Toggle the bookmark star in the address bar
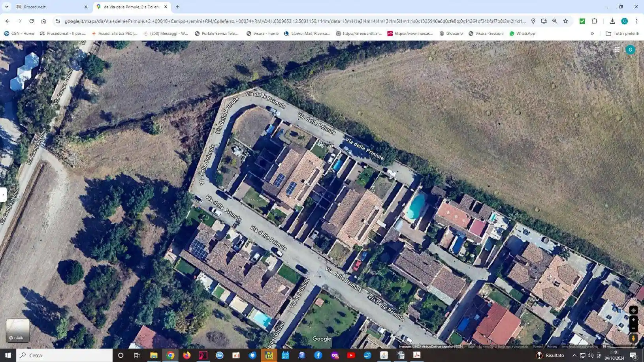644x362 pixels. coord(565,21)
